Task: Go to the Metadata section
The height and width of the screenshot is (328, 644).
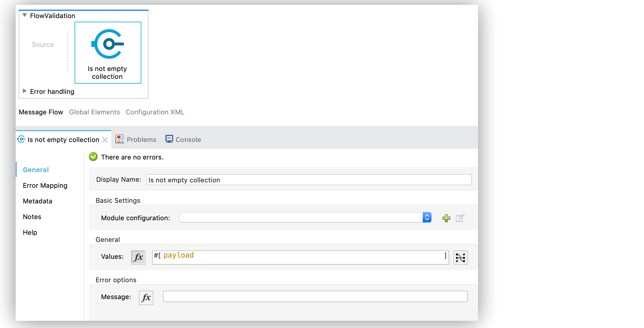Action: [38, 201]
